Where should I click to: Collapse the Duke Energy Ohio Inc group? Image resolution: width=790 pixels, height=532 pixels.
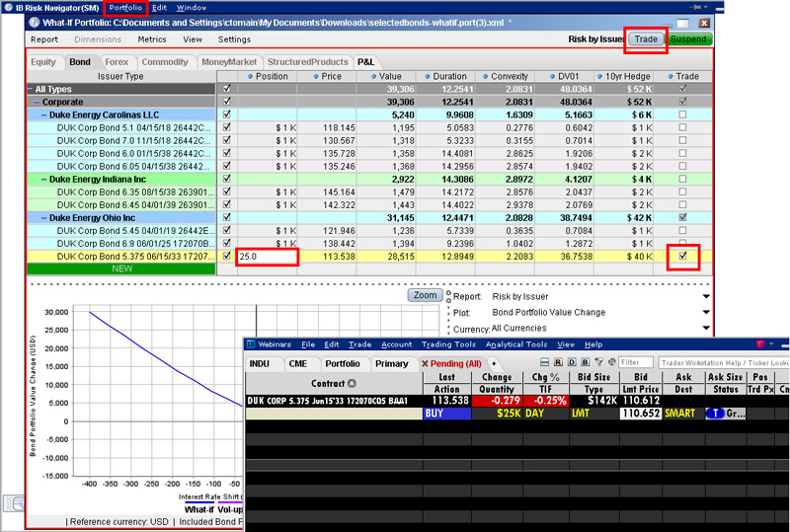[44, 217]
